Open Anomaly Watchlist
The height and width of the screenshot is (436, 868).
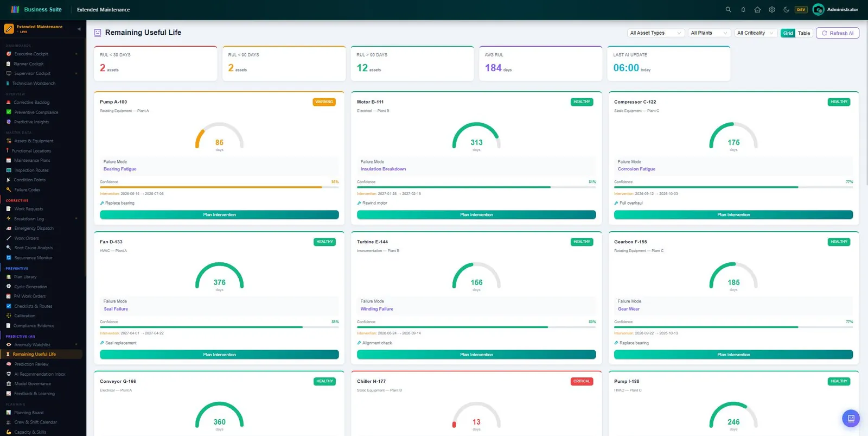[x=32, y=345]
